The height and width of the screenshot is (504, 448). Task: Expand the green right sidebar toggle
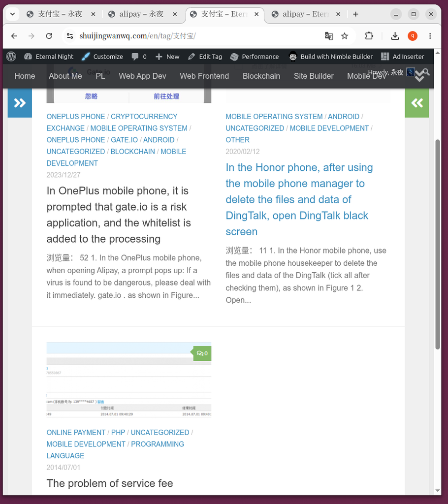(417, 103)
